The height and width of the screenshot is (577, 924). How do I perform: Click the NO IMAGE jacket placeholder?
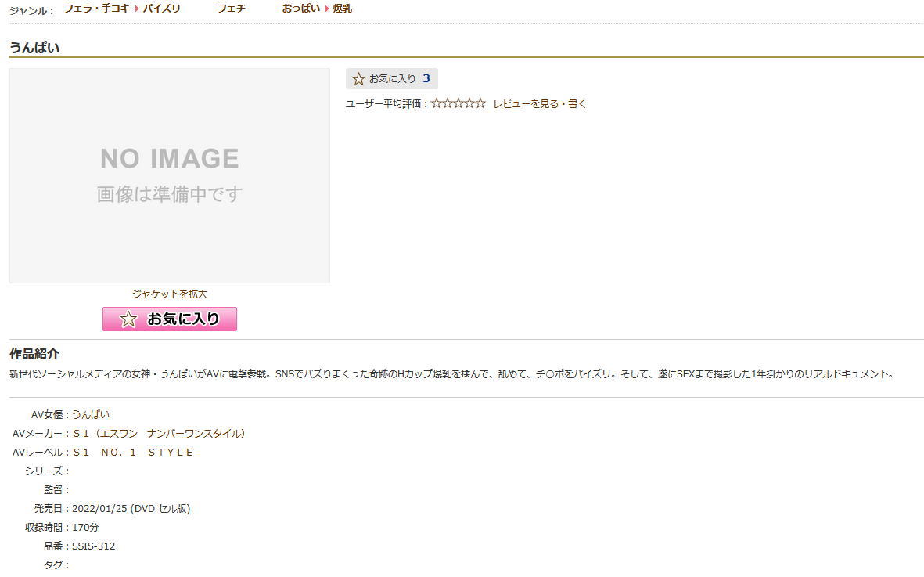point(170,175)
